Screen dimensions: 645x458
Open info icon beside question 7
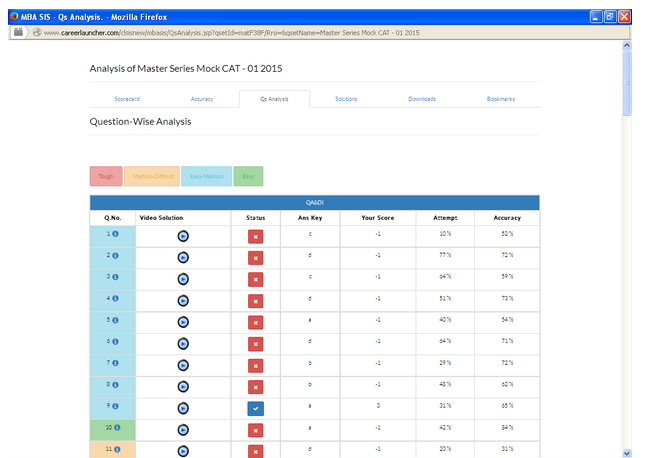(x=116, y=363)
